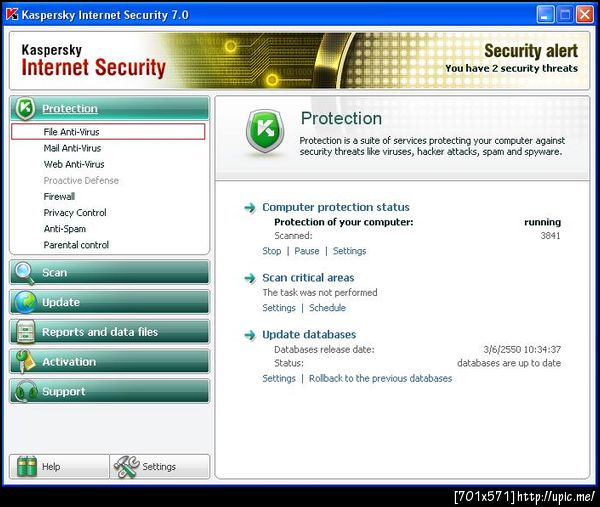Click scanned count 3841
The height and width of the screenshot is (507, 600).
[x=550, y=236]
